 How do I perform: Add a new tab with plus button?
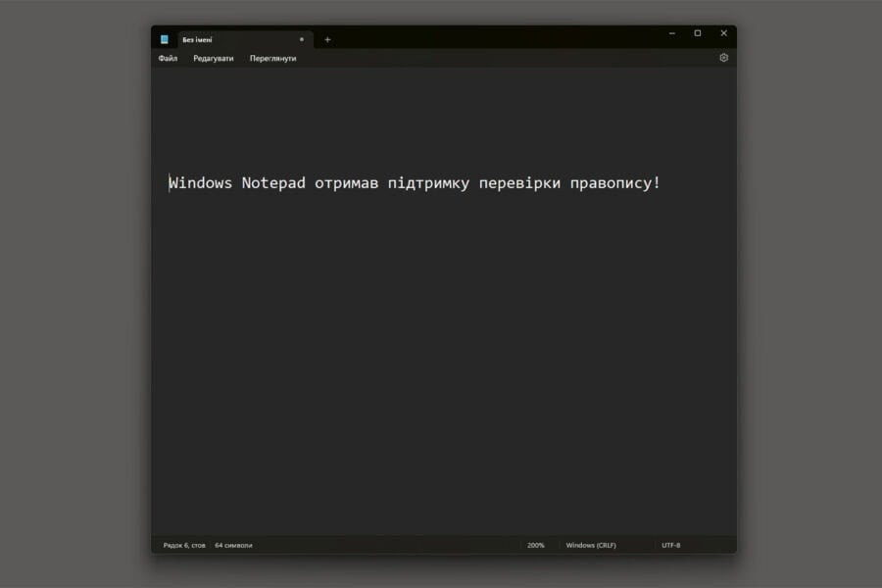[327, 40]
